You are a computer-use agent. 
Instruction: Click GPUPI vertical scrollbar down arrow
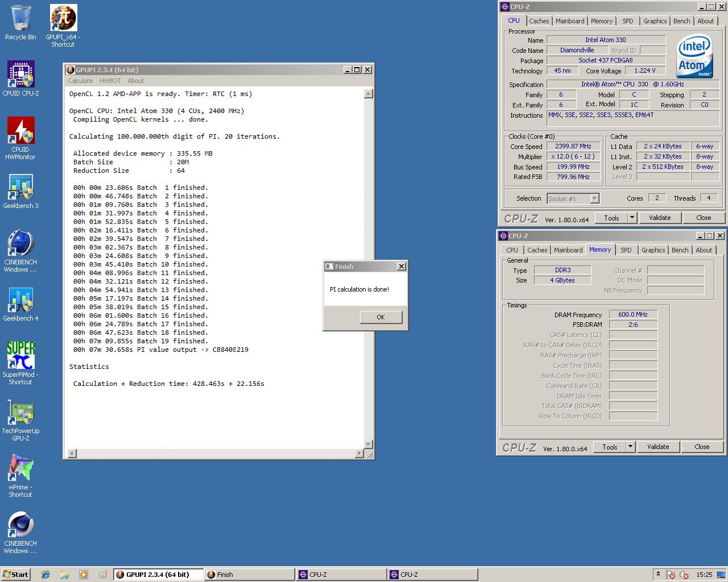click(368, 444)
